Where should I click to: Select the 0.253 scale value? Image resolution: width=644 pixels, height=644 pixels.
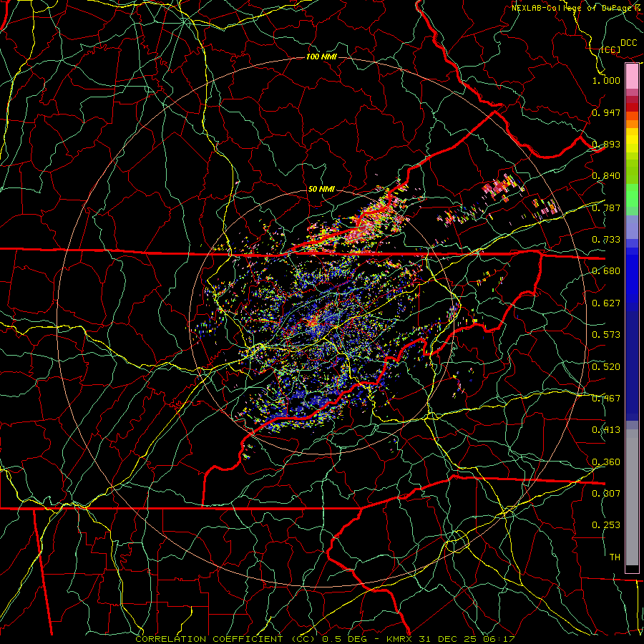tap(606, 525)
